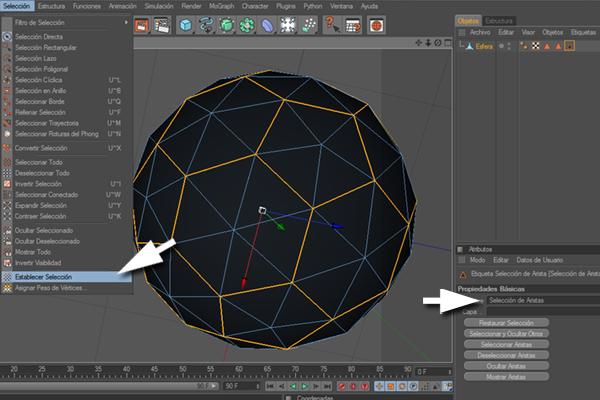Open the orange content browser icon
The width and height of the screenshot is (600, 400).
coord(376,25)
